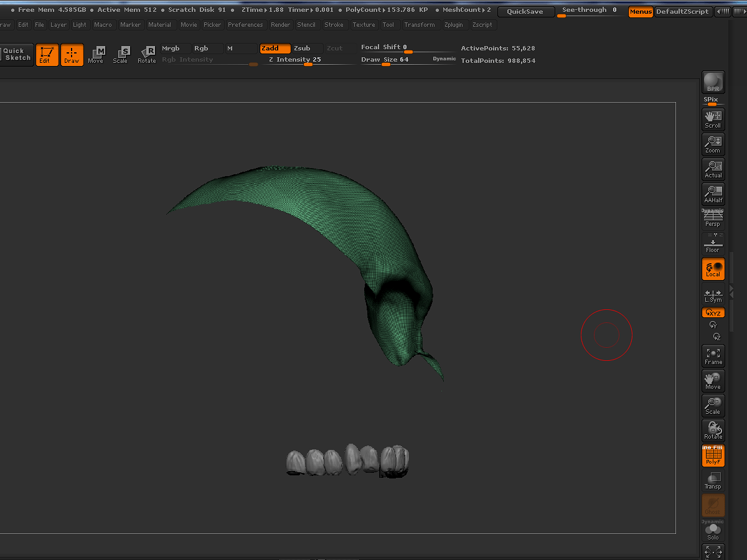The height and width of the screenshot is (560, 747).
Task: Open the Material palette menu
Action: click(160, 25)
